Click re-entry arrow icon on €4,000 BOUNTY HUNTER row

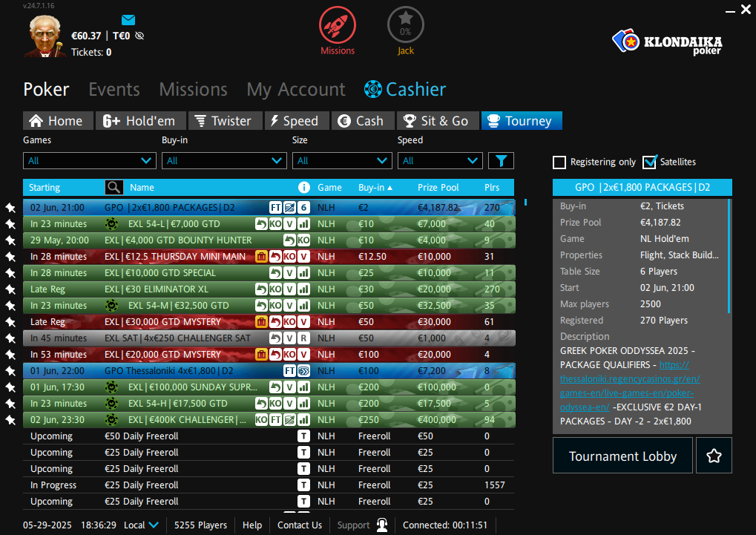tap(289, 240)
